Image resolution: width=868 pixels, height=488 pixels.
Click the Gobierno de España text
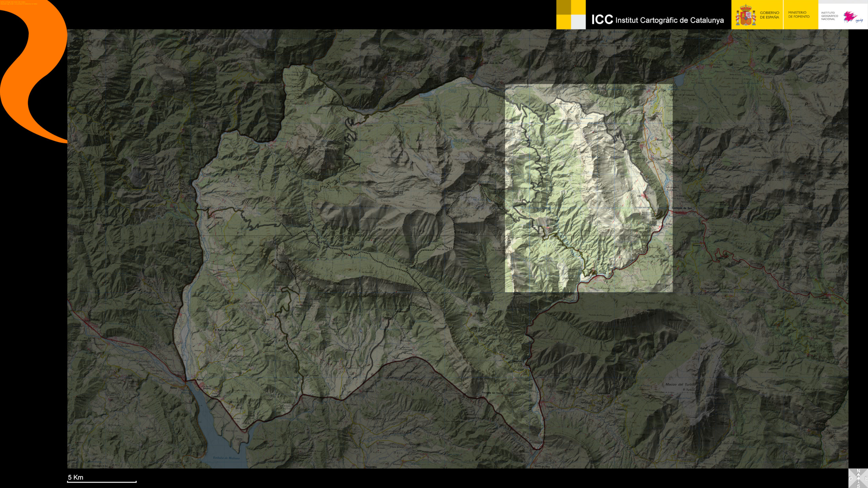point(769,15)
